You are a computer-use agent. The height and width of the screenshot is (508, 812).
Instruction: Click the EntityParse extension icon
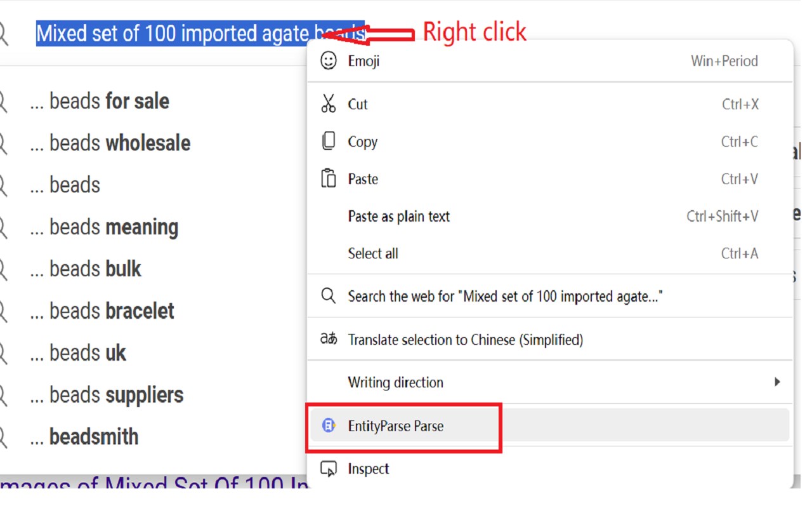point(329,426)
